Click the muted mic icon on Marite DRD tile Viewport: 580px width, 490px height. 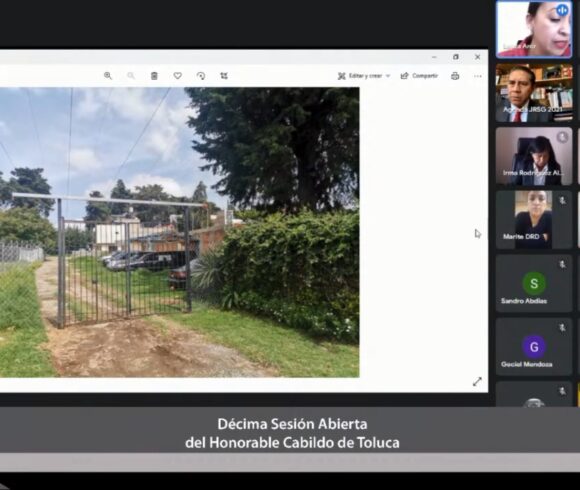click(562, 200)
